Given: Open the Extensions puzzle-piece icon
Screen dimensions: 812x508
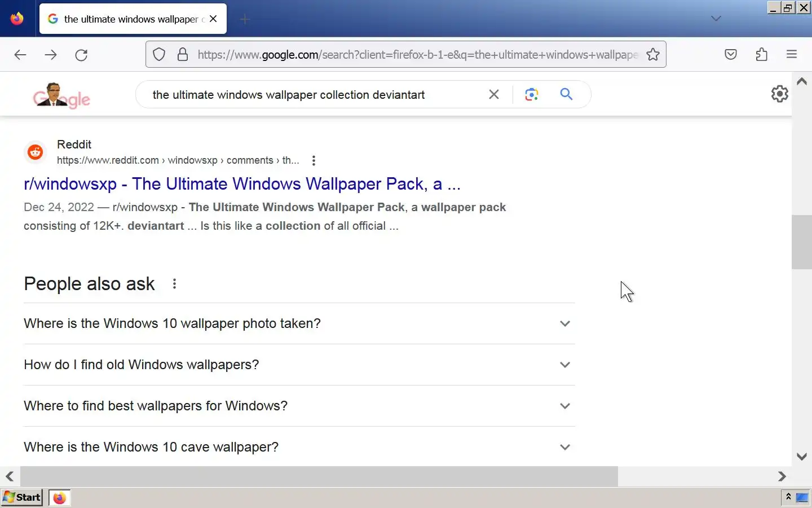Looking at the screenshot, I should [x=761, y=55].
